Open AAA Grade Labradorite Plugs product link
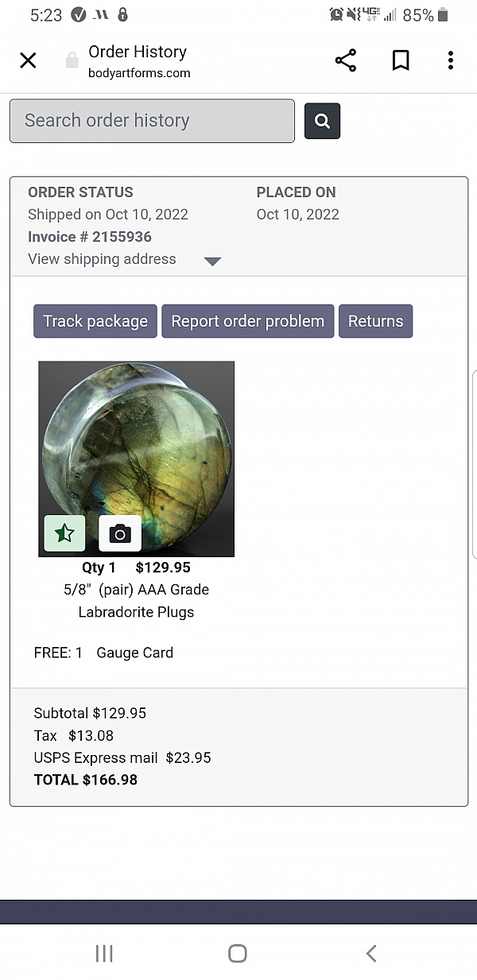Screen dimensions: 477x980 coord(137,601)
